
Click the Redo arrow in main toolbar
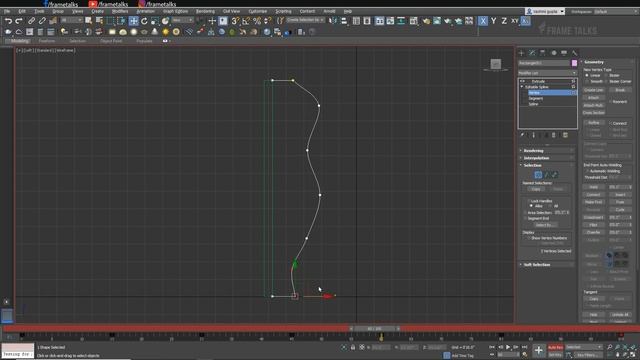(x=19, y=21)
